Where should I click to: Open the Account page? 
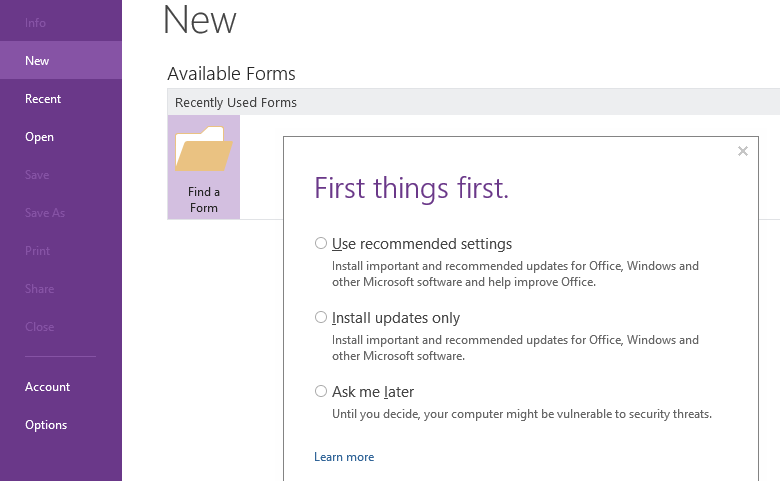coord(48,387)
